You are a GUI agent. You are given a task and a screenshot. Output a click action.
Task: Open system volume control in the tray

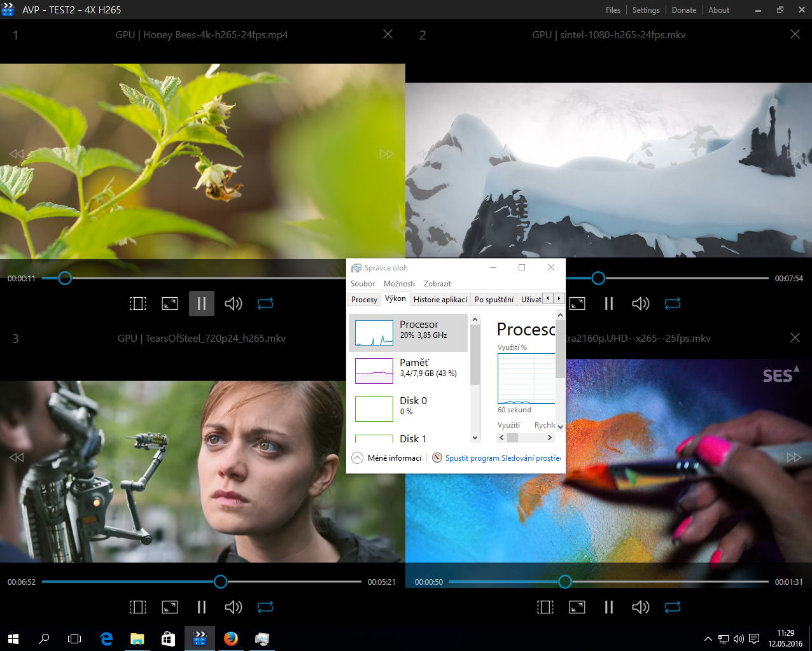738,639
